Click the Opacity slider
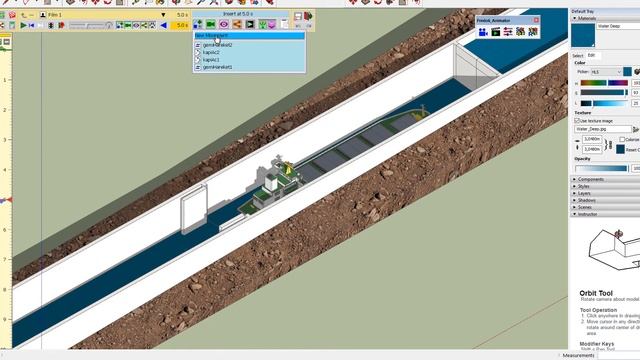 tap(601, 168)
